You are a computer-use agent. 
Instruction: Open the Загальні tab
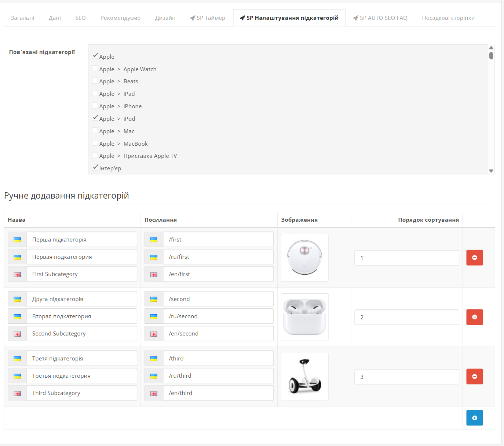coord(22,18)
